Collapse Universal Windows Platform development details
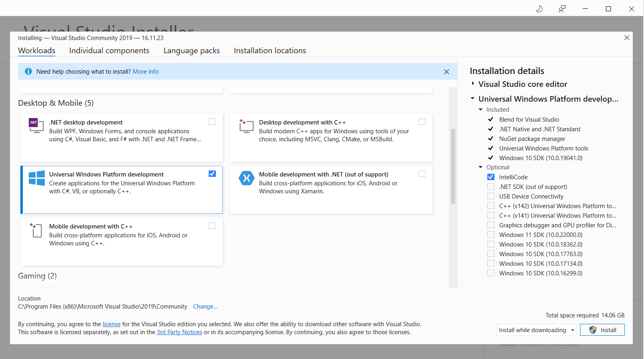 [473, 98]
